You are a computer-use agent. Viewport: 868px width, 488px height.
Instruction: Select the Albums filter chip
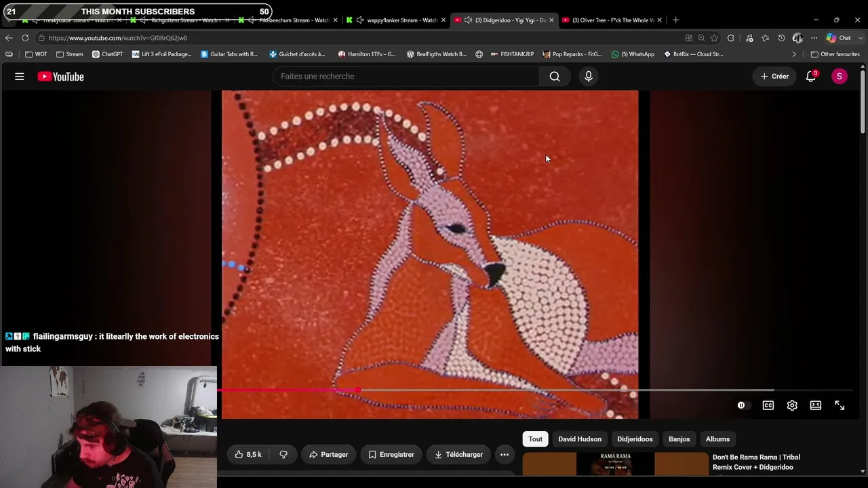(717, 439)
